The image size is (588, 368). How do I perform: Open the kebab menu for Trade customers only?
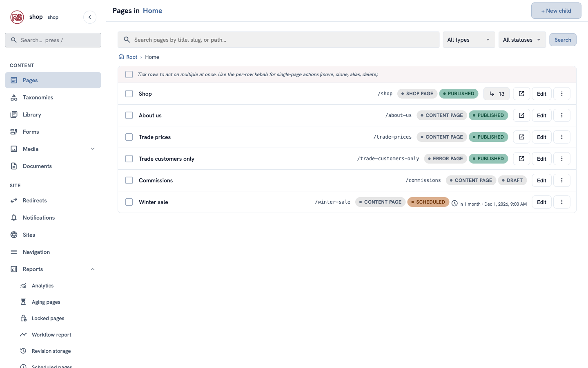pyautogui.click(x=562, y=159)
